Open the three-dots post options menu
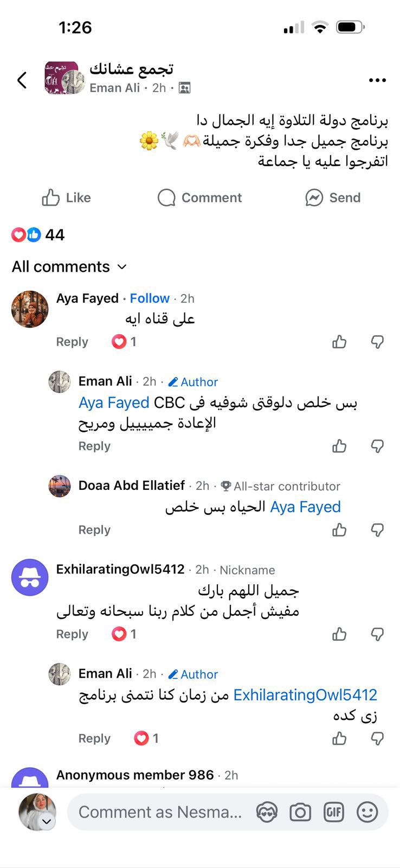 click(x=377, y=80)
